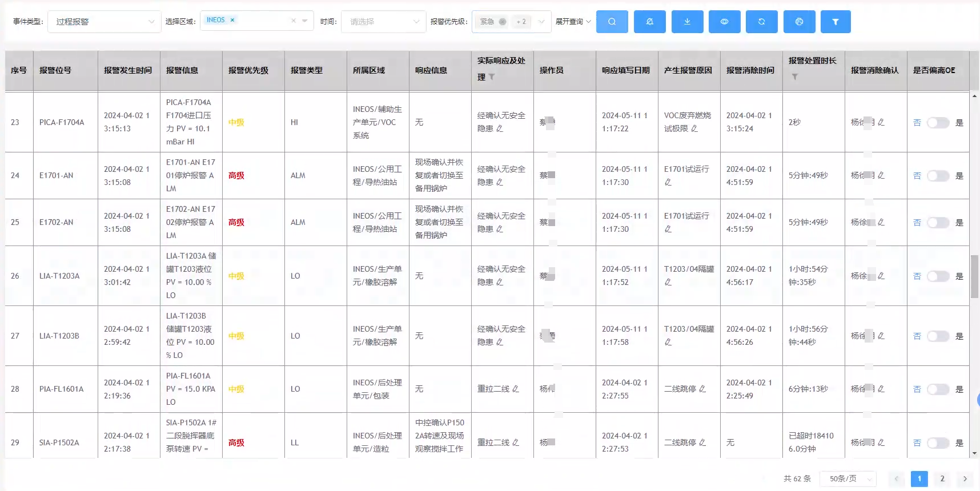This screenshot has height=491, width=980.
Task: Click the scrollbar up arrow
Action: [x=975, y=96]
